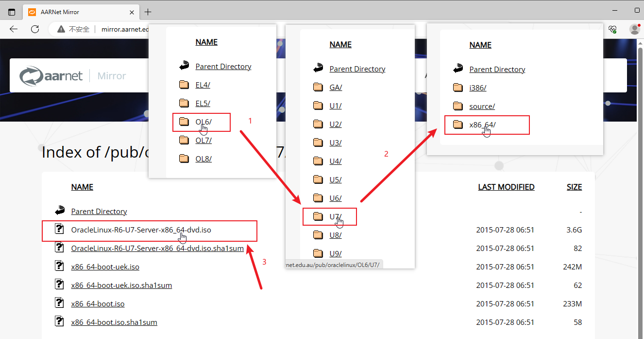Open the OracleLinux dvd.iso.sha1sum link
The height and width of the screenshot is (339, 644).
(157, 248)
